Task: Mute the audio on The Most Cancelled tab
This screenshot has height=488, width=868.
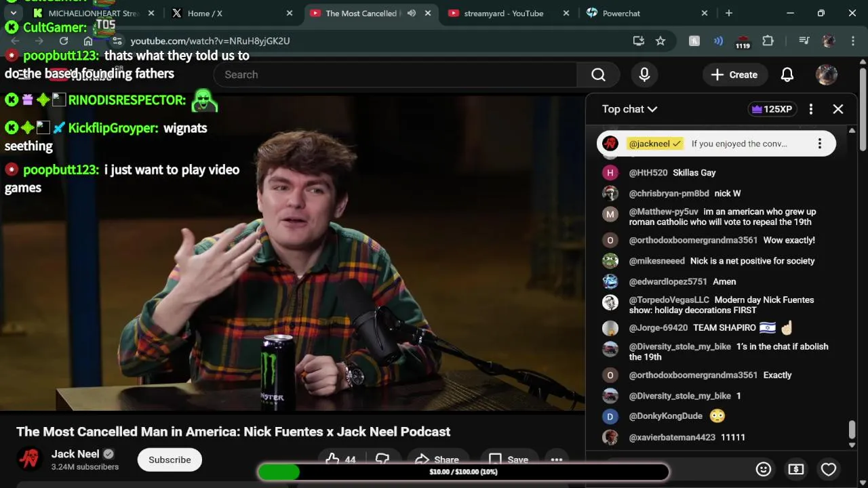Action: coord(412,13)
